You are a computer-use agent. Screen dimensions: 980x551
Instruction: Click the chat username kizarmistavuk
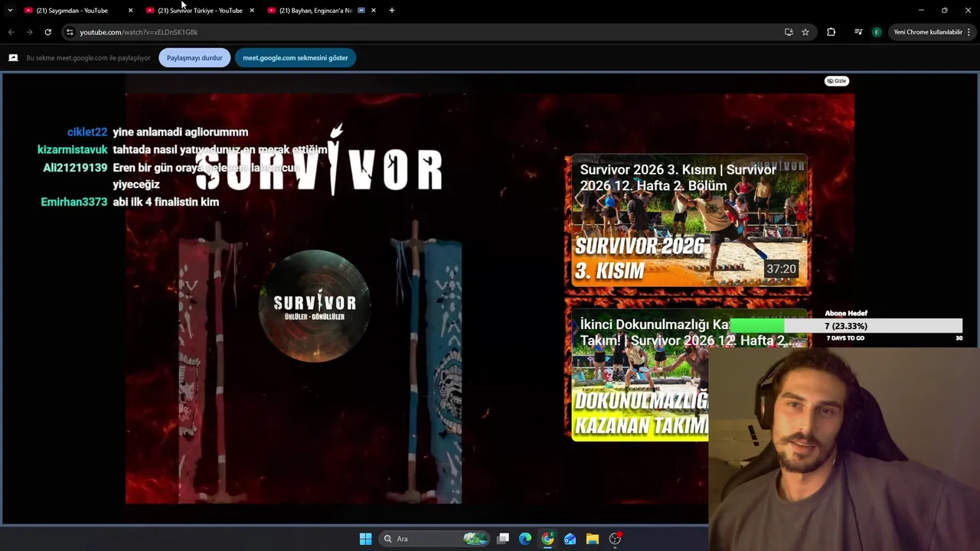73,149
